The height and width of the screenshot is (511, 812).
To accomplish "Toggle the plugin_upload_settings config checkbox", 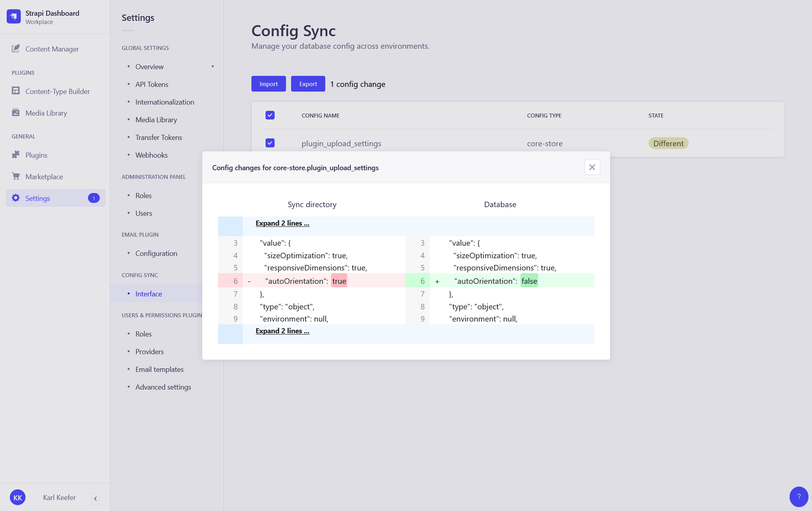I will pos(270,143).
